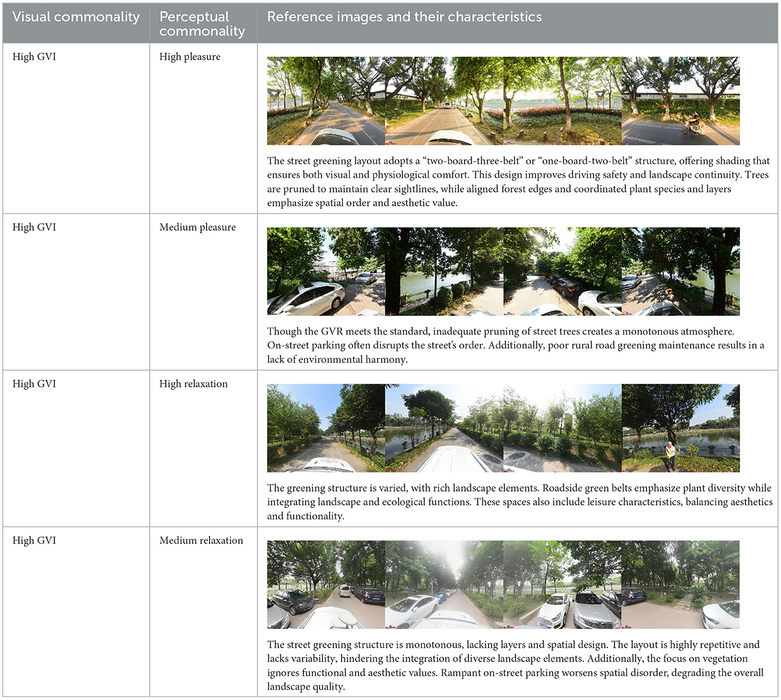
Task: Select paragraph starting "The greening structure is varied"
Action: click(x=520, y=502)
